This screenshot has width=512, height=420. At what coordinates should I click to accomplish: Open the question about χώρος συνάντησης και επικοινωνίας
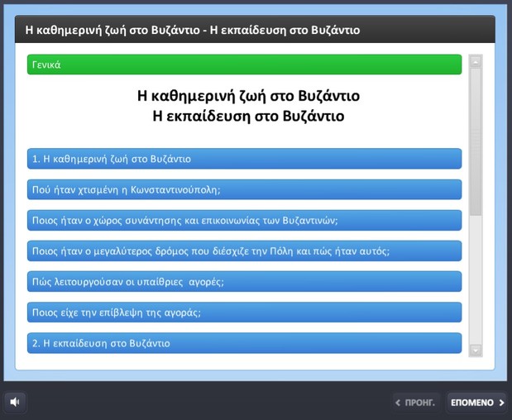point(244,220)
